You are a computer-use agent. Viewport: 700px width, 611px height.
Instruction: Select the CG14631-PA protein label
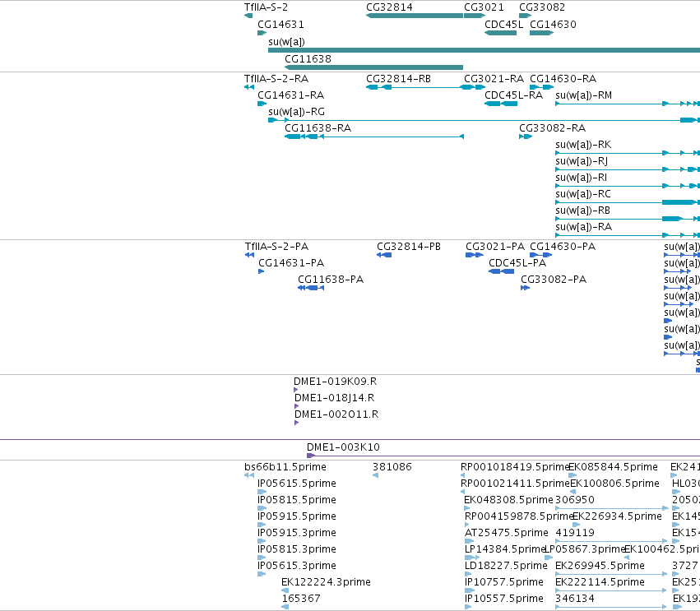point(291,263)
